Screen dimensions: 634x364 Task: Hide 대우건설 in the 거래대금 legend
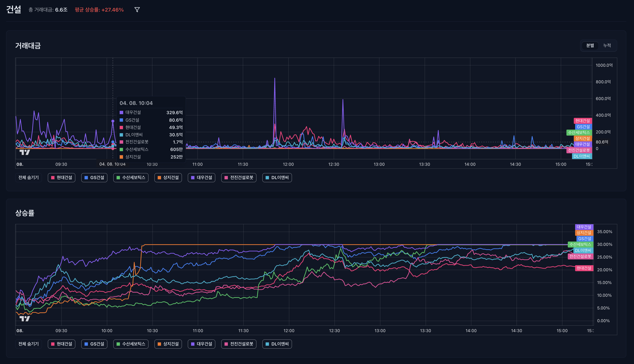point(202,178)
